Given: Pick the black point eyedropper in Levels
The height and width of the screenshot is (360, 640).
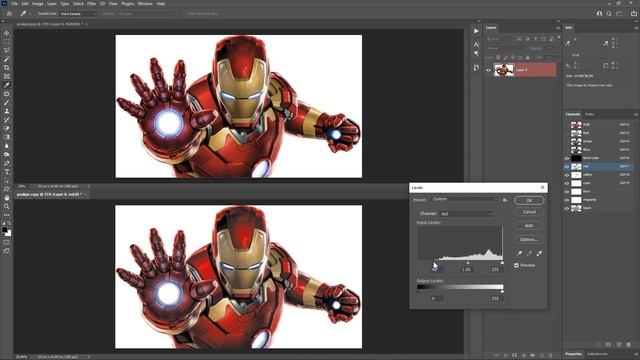Looking at the screenshot, I should tap(520, 253).
